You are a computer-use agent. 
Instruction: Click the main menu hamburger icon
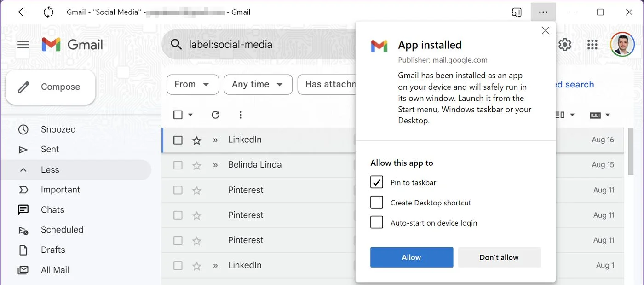click(x=23, y=44)
